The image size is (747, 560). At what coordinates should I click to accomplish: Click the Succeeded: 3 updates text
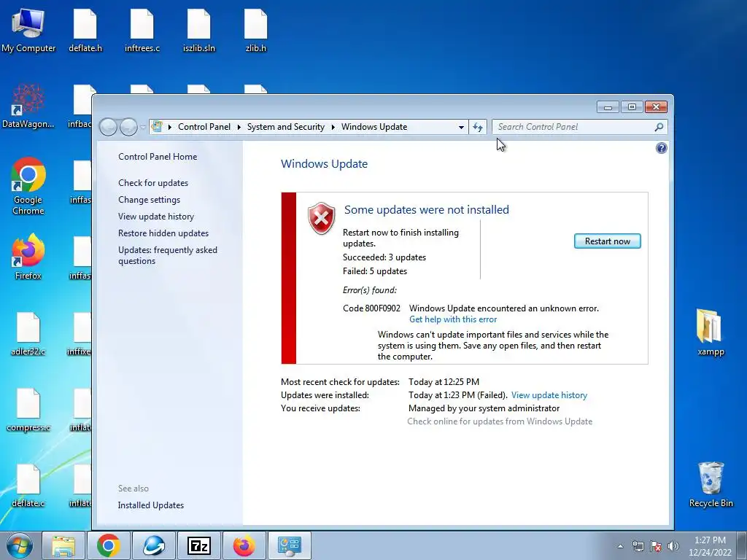pos(384,257)
